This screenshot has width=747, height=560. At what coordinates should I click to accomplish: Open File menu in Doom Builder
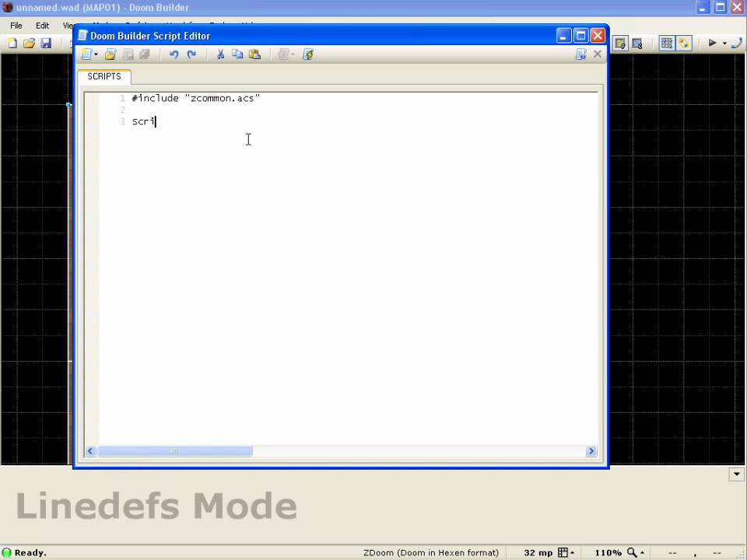(x=16, y=25)
